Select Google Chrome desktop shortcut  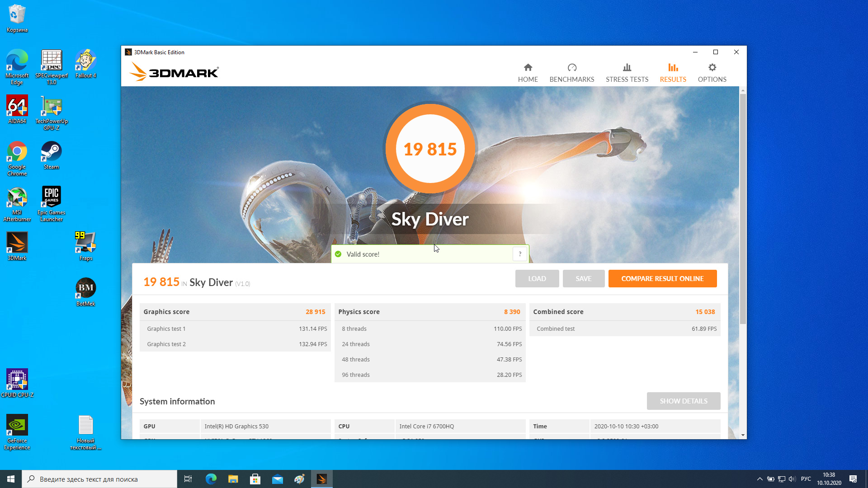[x=17, y=159]
